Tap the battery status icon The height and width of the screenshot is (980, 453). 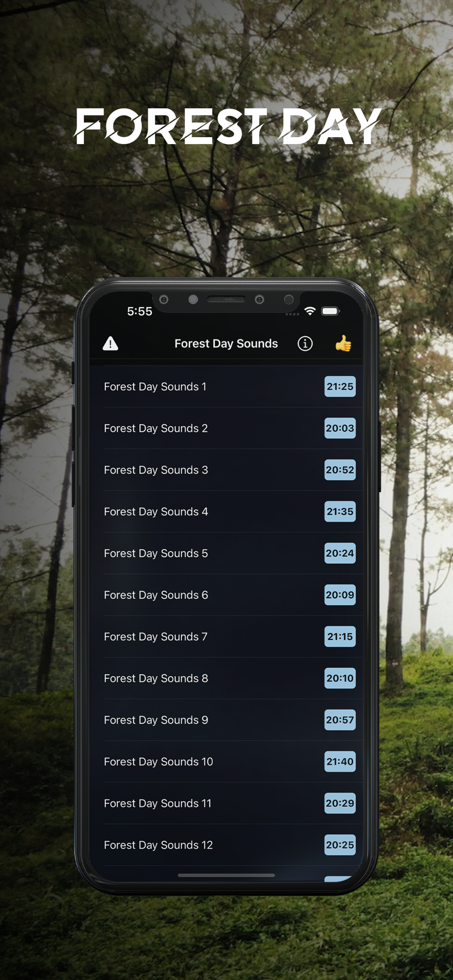pos(330,311)
